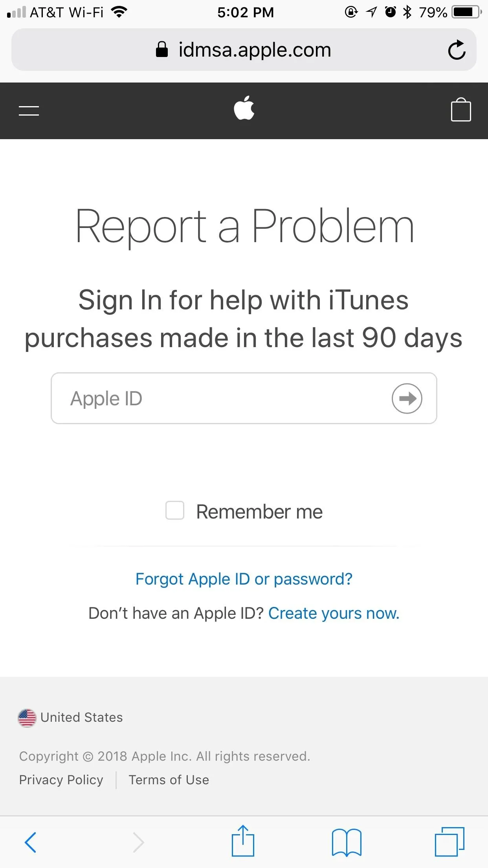The height and width of the screenshot is (868, 488).
Task: Open the Safari share sheet
Action: pos(243,841)
